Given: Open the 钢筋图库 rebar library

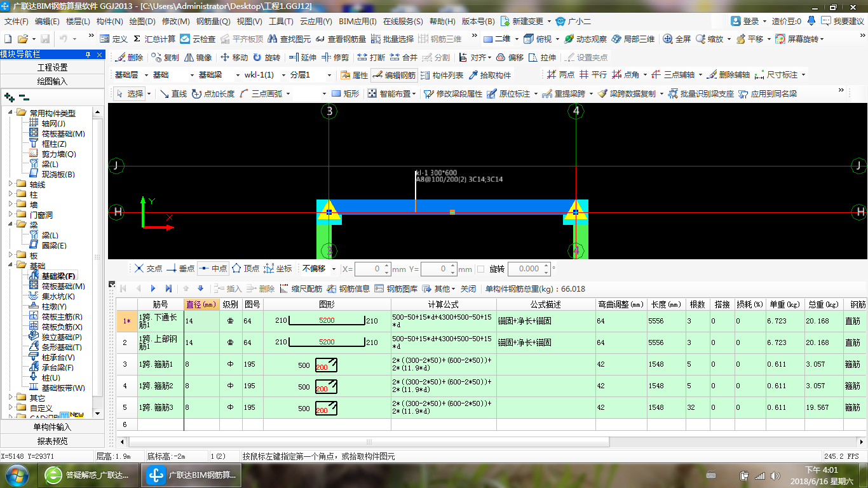Looking at the screenshot, I should pos(396,288).
